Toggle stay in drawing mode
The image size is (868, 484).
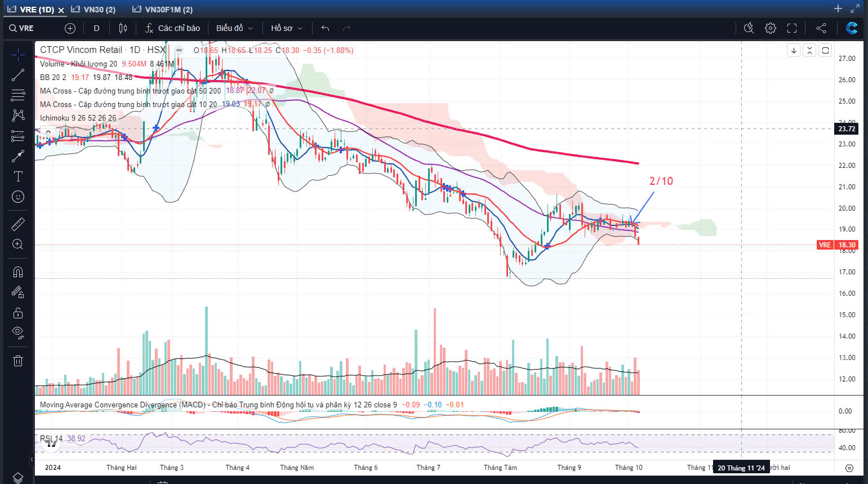point(18,292)
